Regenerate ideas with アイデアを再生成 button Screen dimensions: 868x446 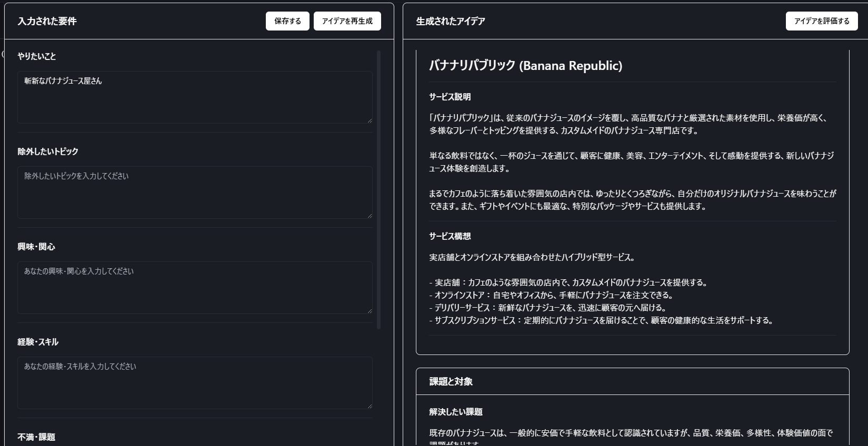click(347, 21)
